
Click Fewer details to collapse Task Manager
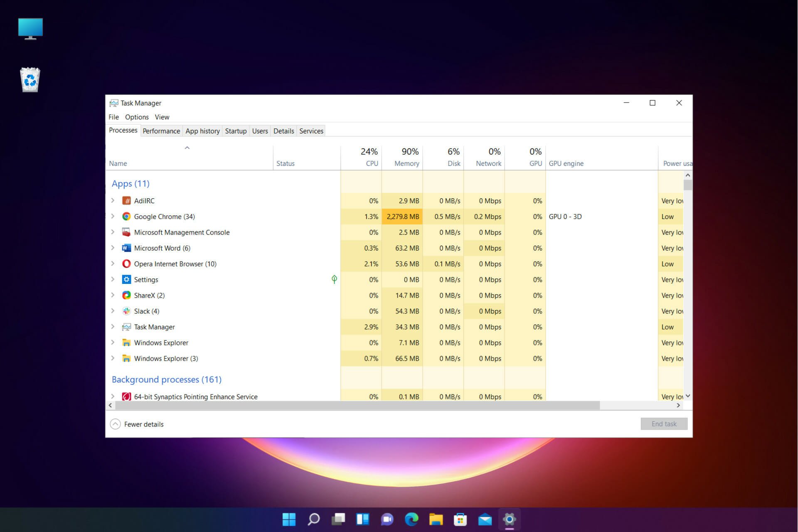pos(136,424)
